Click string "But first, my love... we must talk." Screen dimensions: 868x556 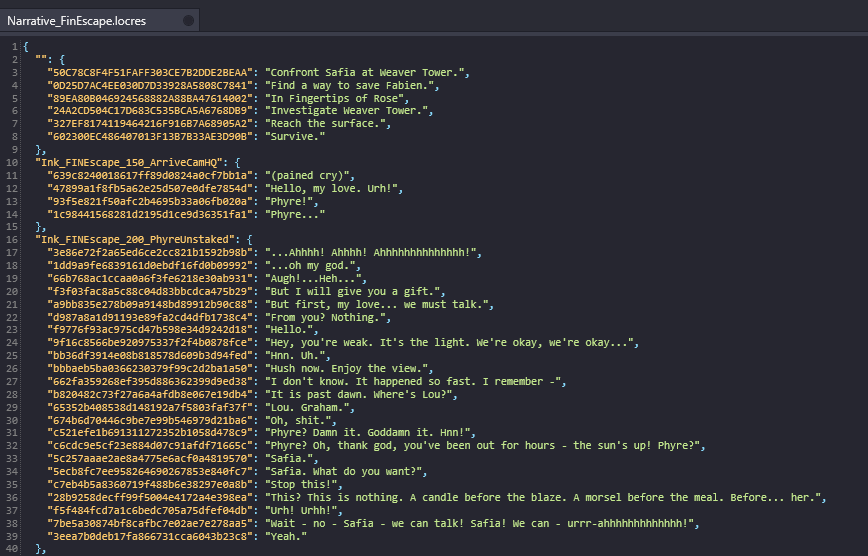[376, 304]
